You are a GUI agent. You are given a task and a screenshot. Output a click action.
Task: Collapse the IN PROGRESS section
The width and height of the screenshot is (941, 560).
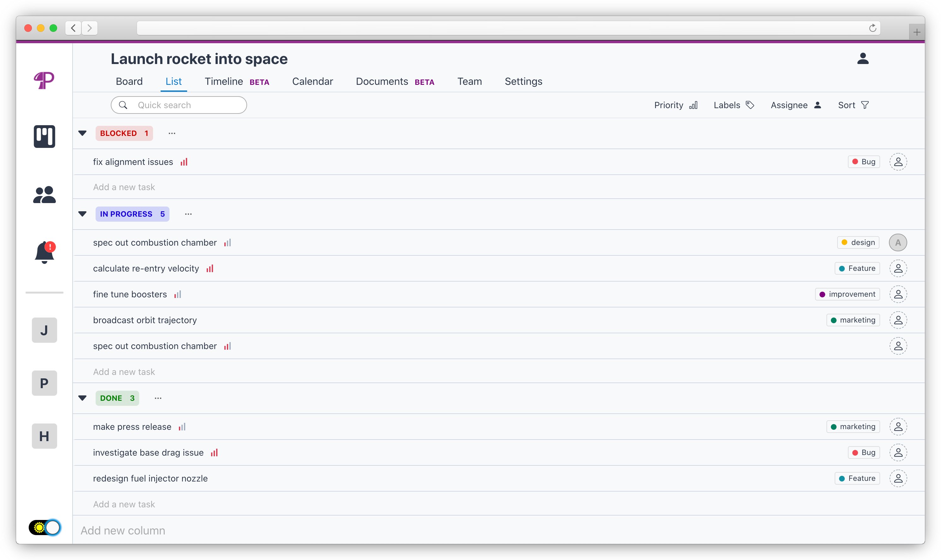tap(82, 214)
